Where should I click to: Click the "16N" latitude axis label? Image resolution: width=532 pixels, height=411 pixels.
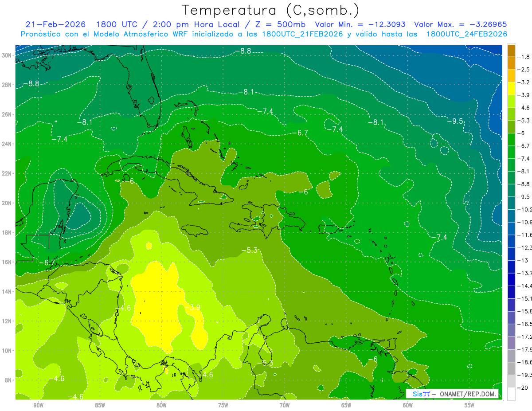(x=7, y=262)
